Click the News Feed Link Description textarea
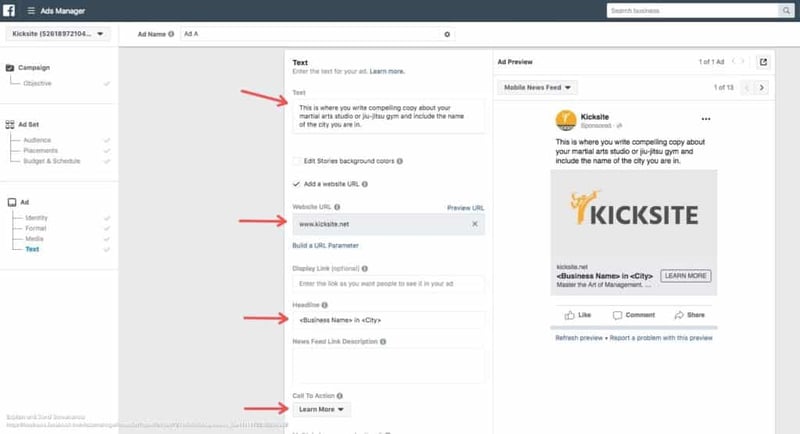The height and width of the screenshot is (434, 800). (388, 365)
